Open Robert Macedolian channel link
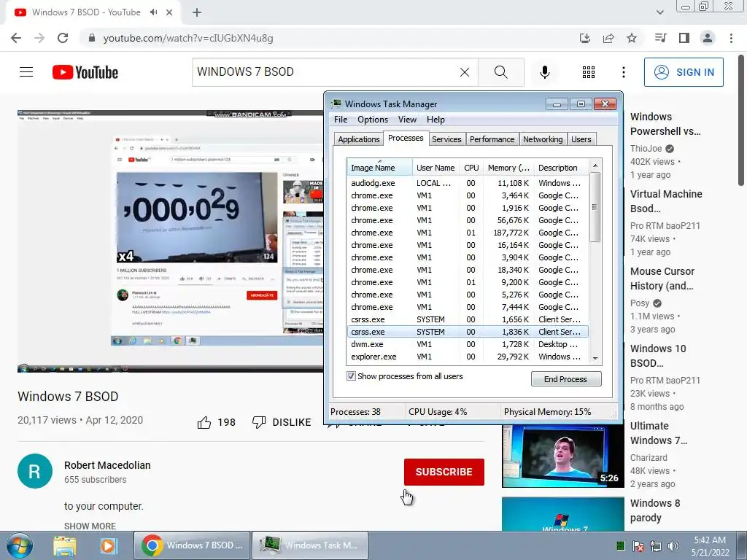The width and height of the screenshot is (747, 560). pyautogui.click(x=108, y=465)
